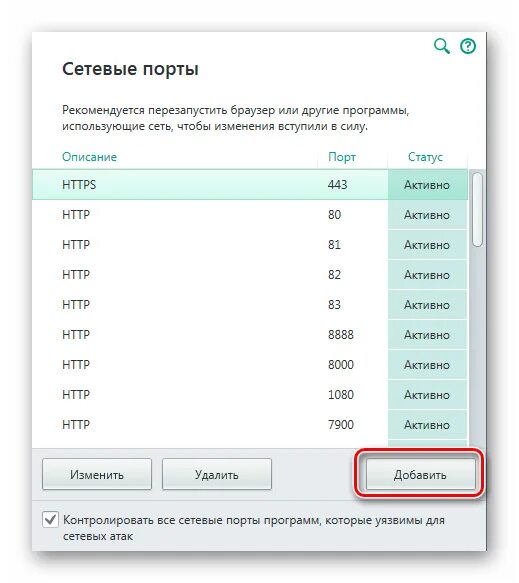The height and width of the screenshot is (583, 519).
Task: Toggle Активно status for port 83
Action: coord(427,305)
